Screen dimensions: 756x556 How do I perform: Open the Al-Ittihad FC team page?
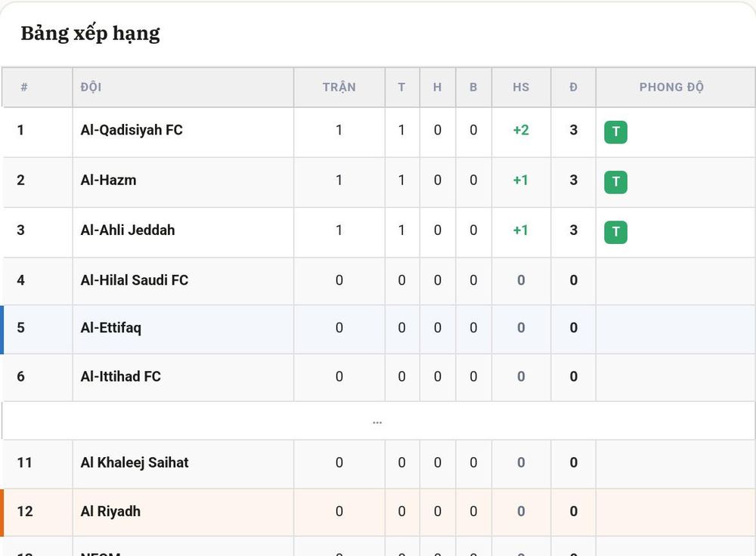tap(120, 376)
